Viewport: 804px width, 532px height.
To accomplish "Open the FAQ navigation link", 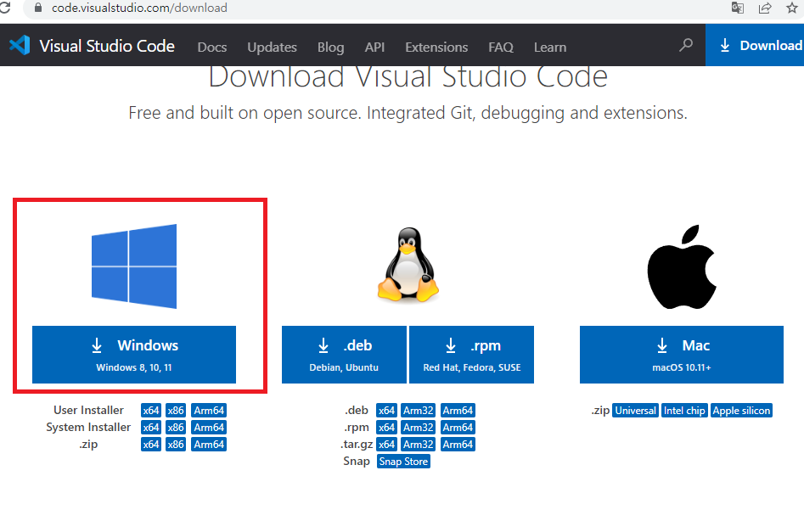I will click(x=500, y=48).
